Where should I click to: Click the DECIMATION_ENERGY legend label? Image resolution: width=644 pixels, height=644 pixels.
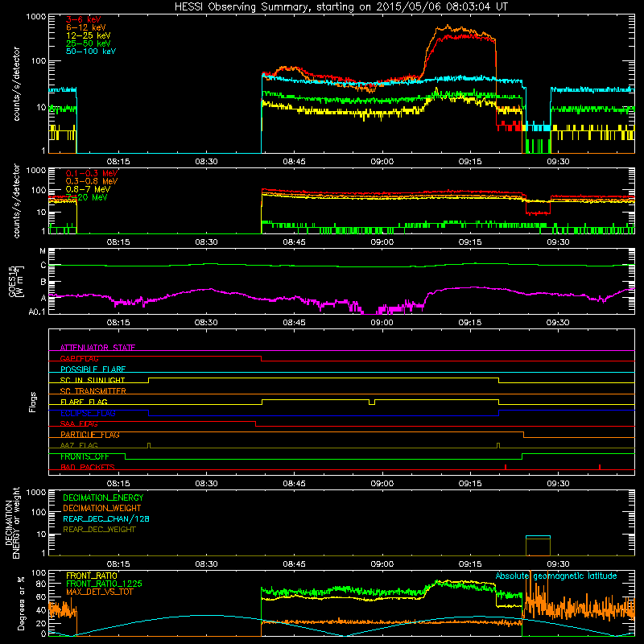point(103,497)
